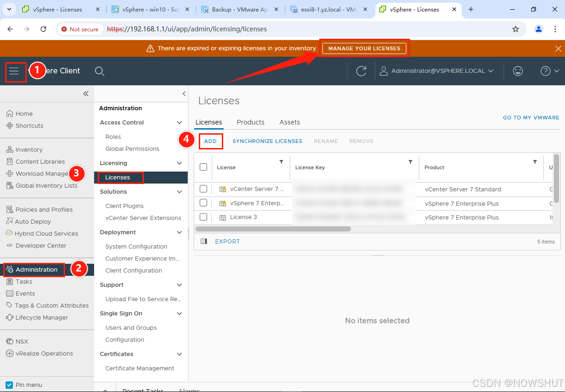This screenshot has height=392, width=565.
Task: Click the EXPORT button
Action: (227, 241)
